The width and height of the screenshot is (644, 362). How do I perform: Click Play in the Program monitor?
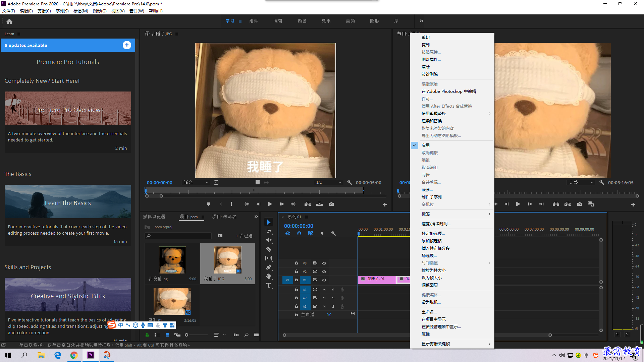pyautogui.click(x=518, y=204)
